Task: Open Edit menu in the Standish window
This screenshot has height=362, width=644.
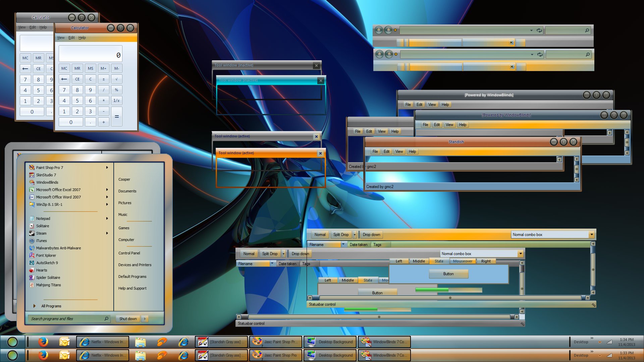Action: click(386, 152)
